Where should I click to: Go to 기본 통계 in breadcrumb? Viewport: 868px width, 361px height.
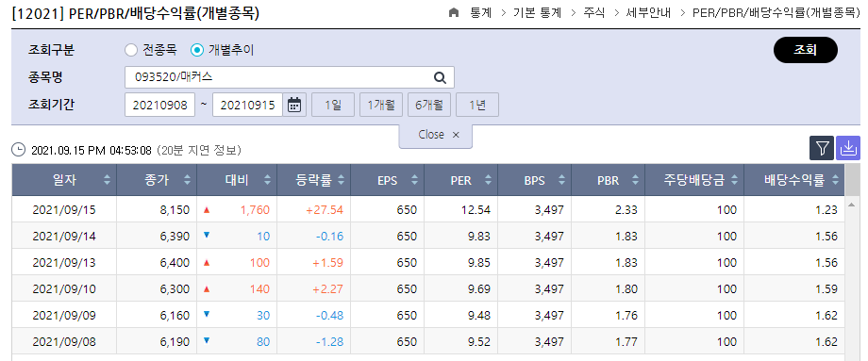click(x=538, y=13)
